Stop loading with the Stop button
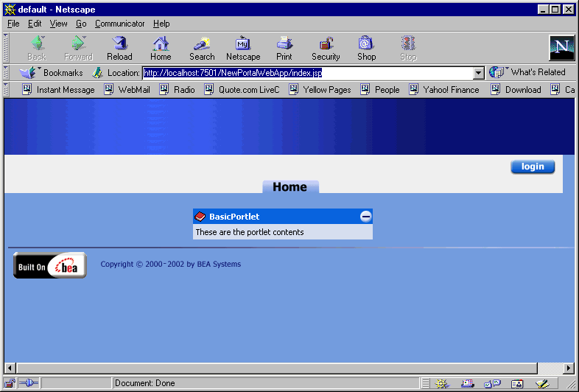579x392 pixels. (x=408, y=48)
